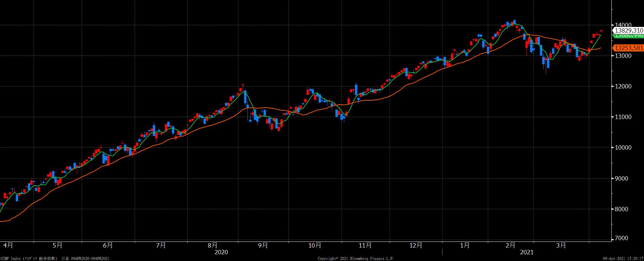
Task: Click the 09-Apr-2021 15:29:17 timestamp
Action: 623,258
